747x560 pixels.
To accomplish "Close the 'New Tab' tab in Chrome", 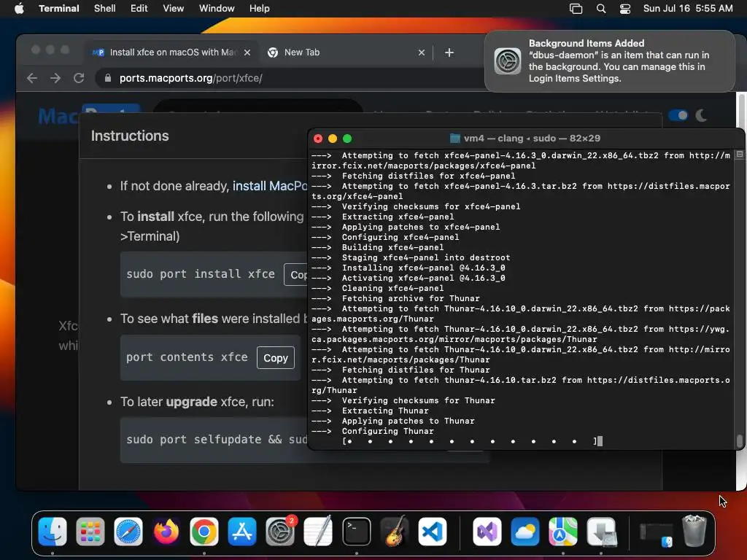I will pos(421,52).
